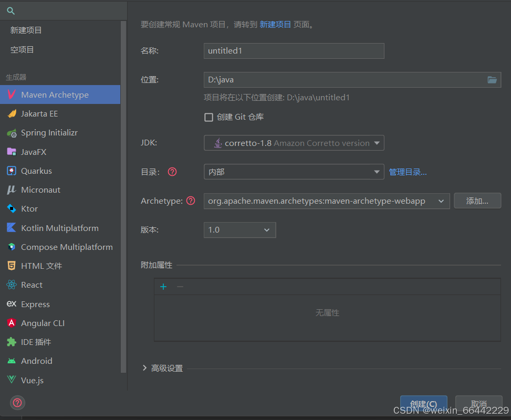
Task: Select the JavaFX generator label
Action: (x=34, y=152)
